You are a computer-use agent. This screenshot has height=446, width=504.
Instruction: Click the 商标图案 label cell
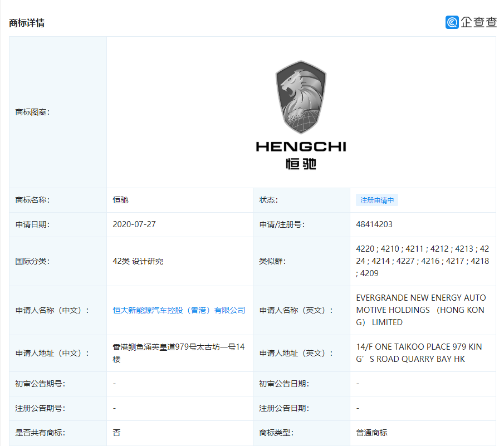[x=58, y=112]
